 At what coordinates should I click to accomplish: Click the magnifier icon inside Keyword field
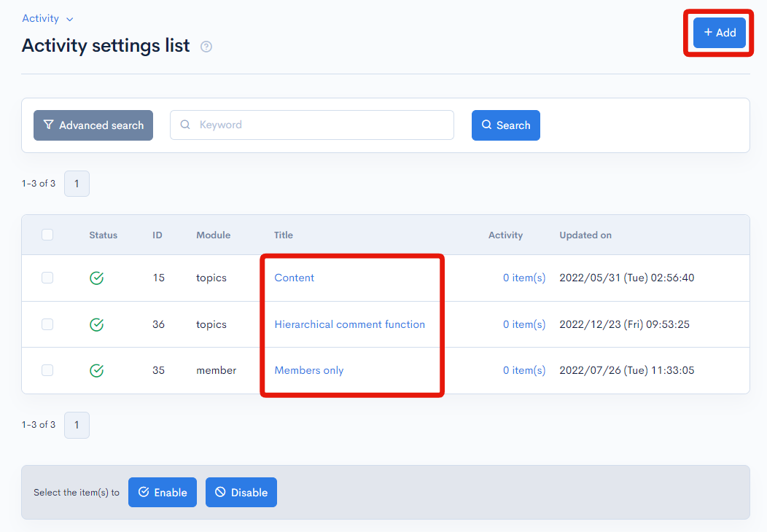(185, 125)
